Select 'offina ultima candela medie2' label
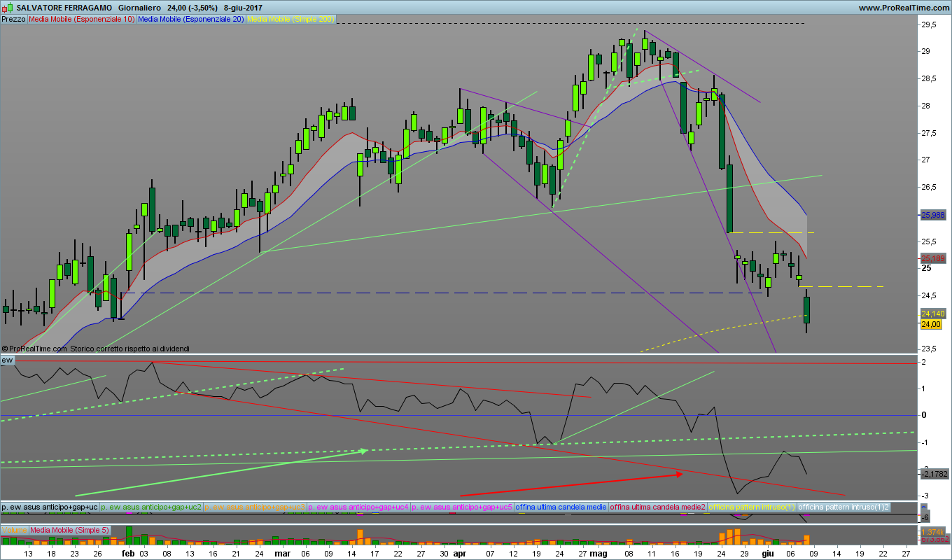Screen dimensions: 952x560 (658, 506)
